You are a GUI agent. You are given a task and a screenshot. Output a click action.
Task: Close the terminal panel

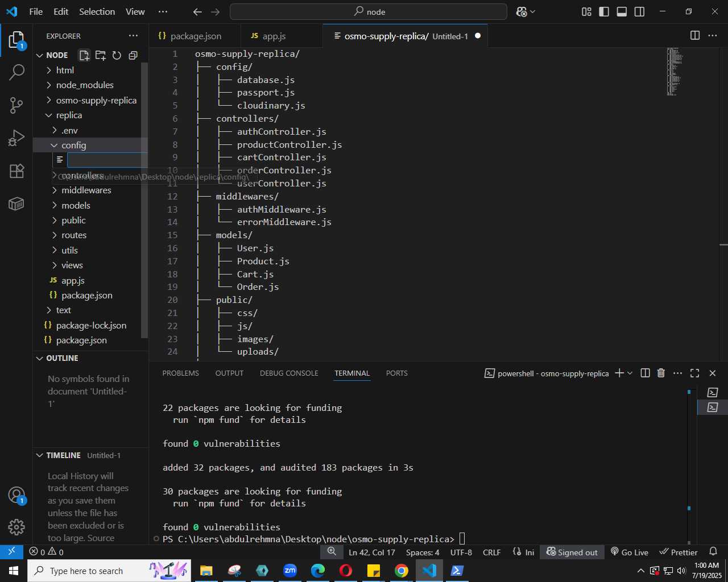pyautogui.click(x=713, y=373)
